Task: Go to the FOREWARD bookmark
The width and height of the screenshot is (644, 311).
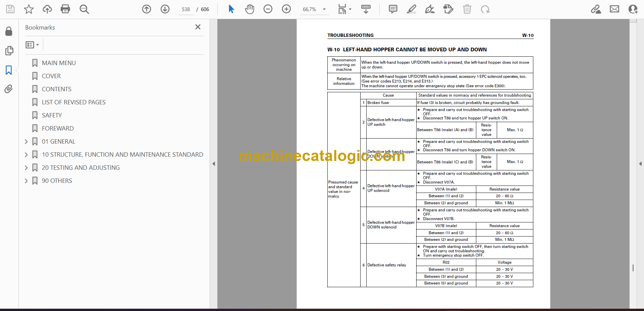Action: [x=58, y=128]
